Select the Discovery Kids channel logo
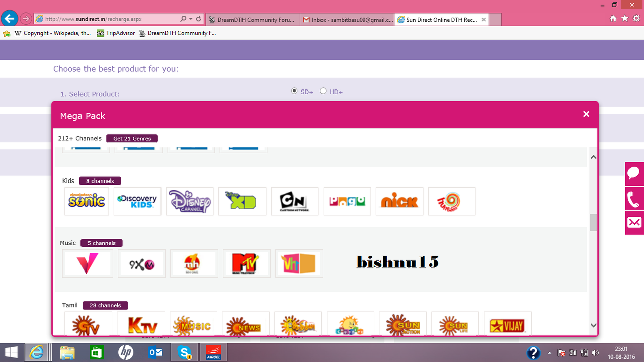Viewport: 644px width, 362px height. tap(137, 201)
